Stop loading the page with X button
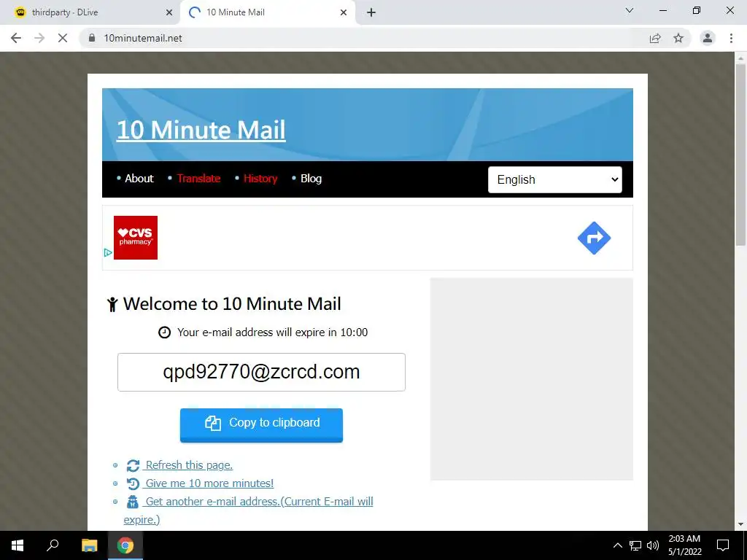 (x=63, y=38)
